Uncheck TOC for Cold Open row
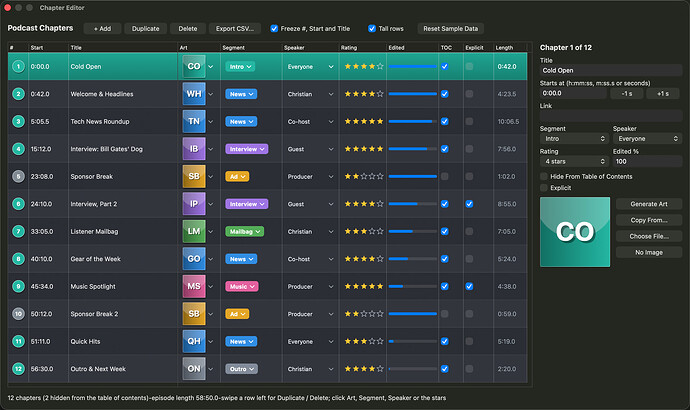Viewport: 690px width, 410px height. [x=444, y=66]
